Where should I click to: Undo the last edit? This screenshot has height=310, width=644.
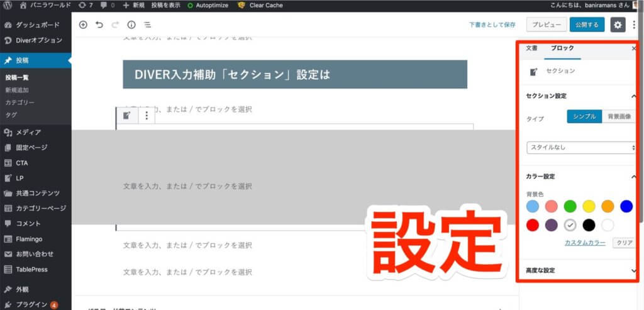(99, 25)
